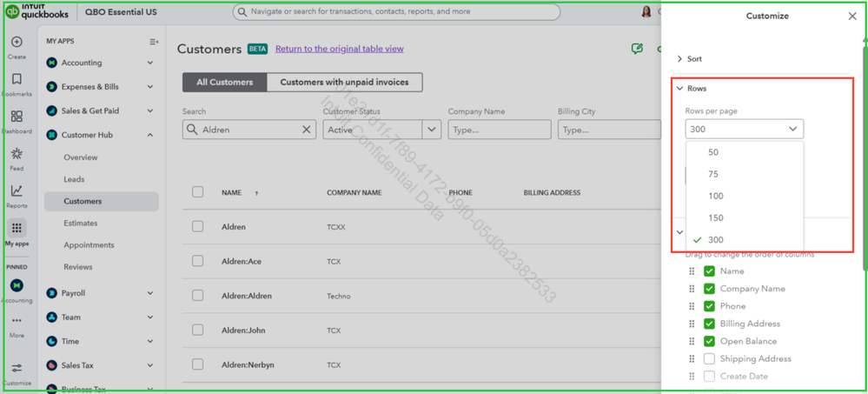
Task: Open Reviews under Customer Hub
Action: point(78,267)
